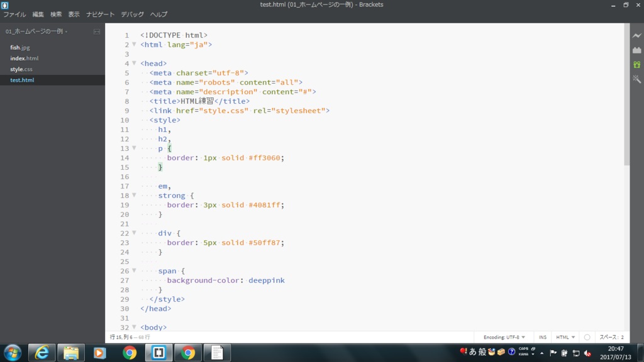Click the linting status circle in status bar
This screenshot has width=644, height=362.
click(x=587, y=337)
